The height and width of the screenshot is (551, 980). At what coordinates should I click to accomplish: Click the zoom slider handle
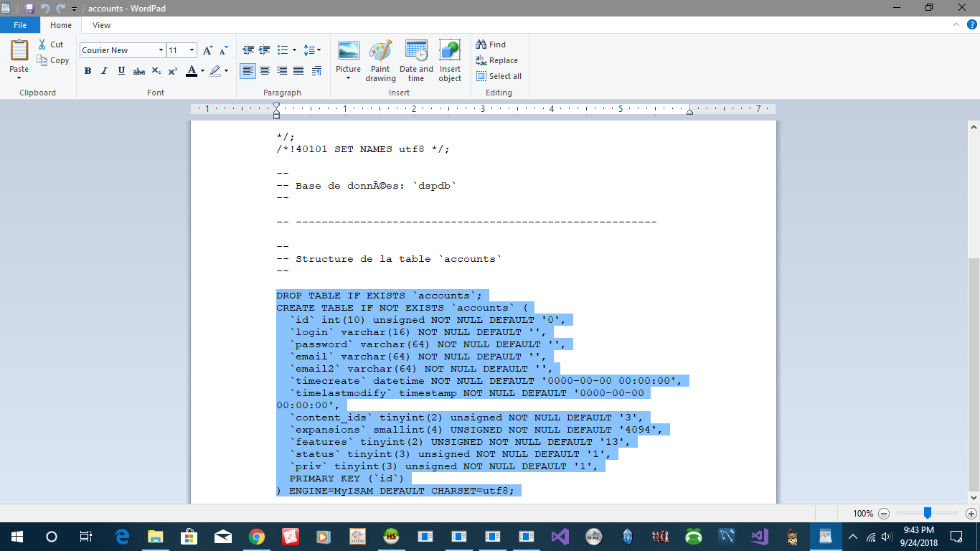click(x=928, y=513)
